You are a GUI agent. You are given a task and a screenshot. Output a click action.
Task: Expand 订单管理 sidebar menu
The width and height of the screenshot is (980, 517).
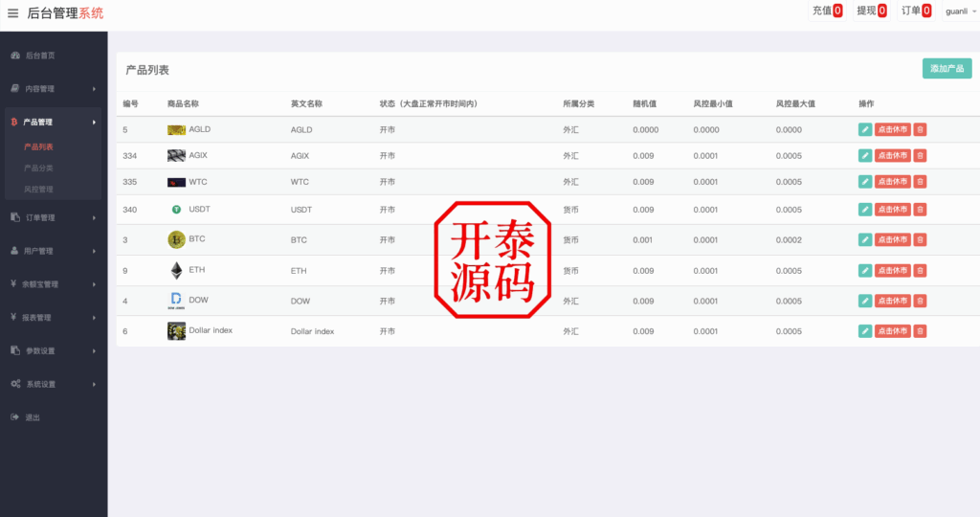pyautogui.click(x=54, y=217)
